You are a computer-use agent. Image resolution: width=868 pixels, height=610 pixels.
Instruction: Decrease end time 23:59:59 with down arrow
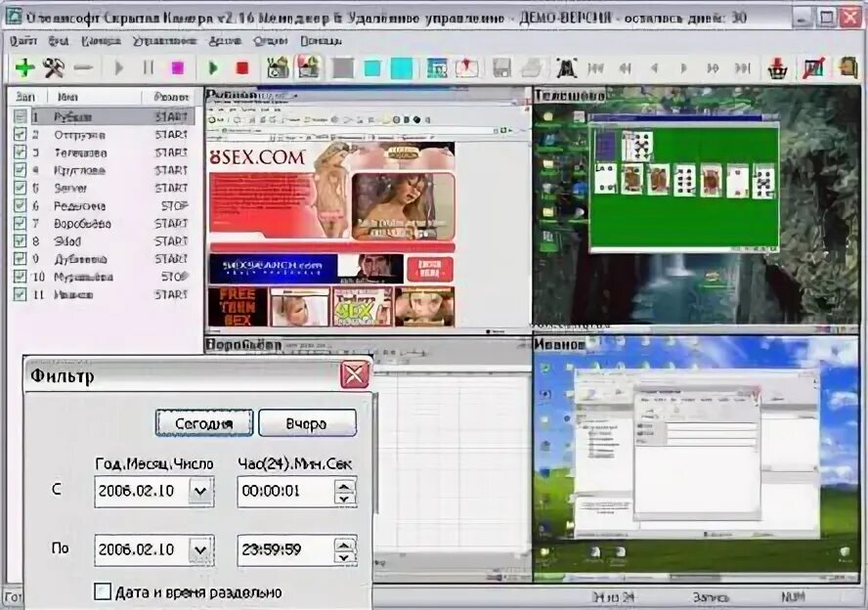click(344, 557)
